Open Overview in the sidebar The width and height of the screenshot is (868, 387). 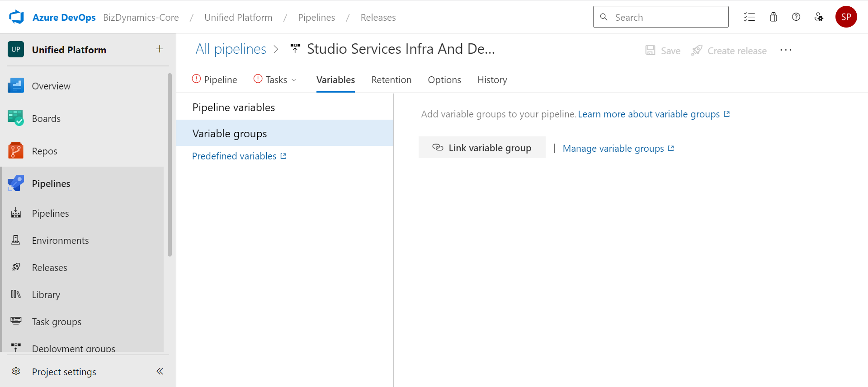[x=84, y=86]
